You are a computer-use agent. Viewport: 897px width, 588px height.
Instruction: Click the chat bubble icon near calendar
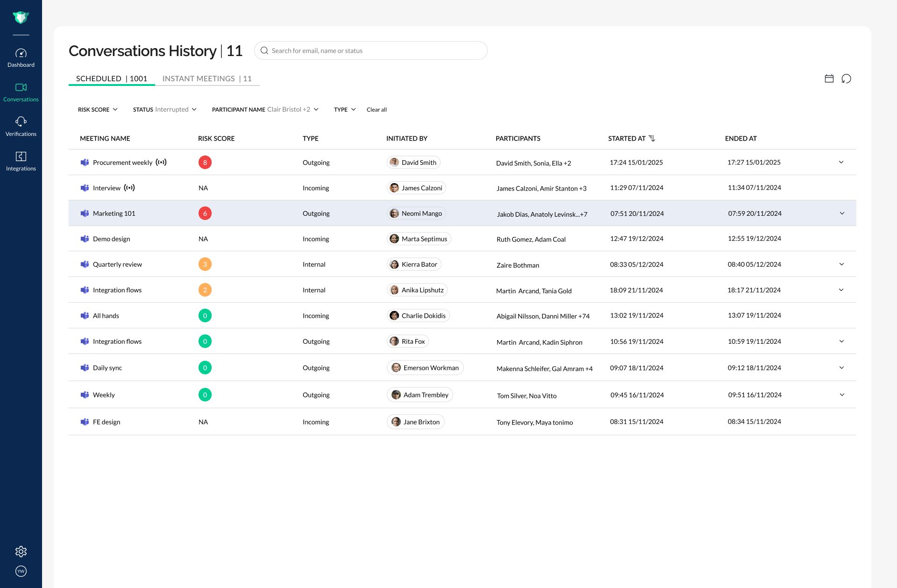[846, 78]
